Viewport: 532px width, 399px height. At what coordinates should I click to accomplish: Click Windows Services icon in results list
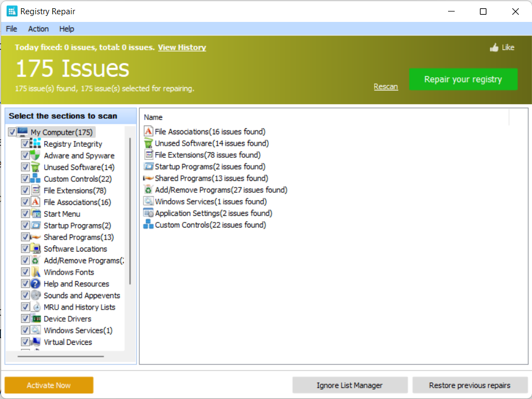click(148, 201)
